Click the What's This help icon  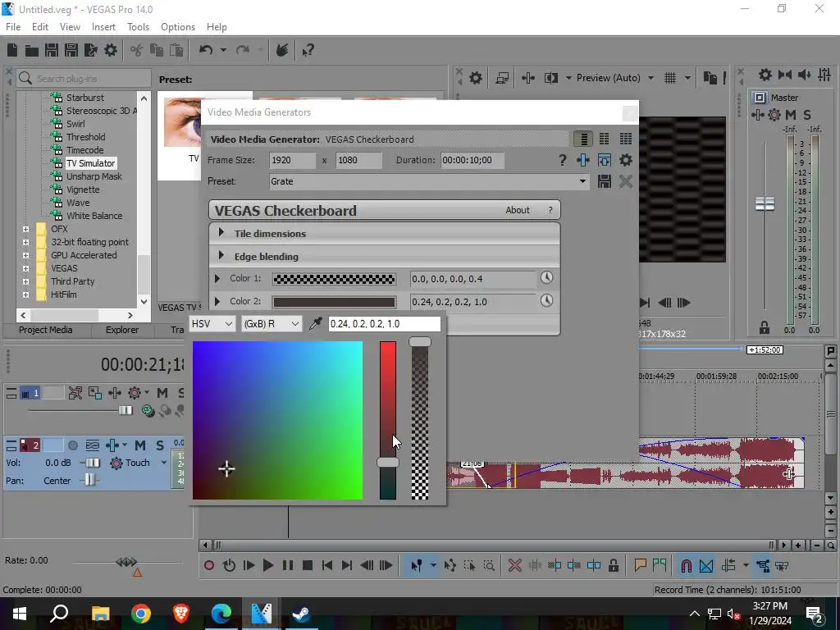(308, 51)
